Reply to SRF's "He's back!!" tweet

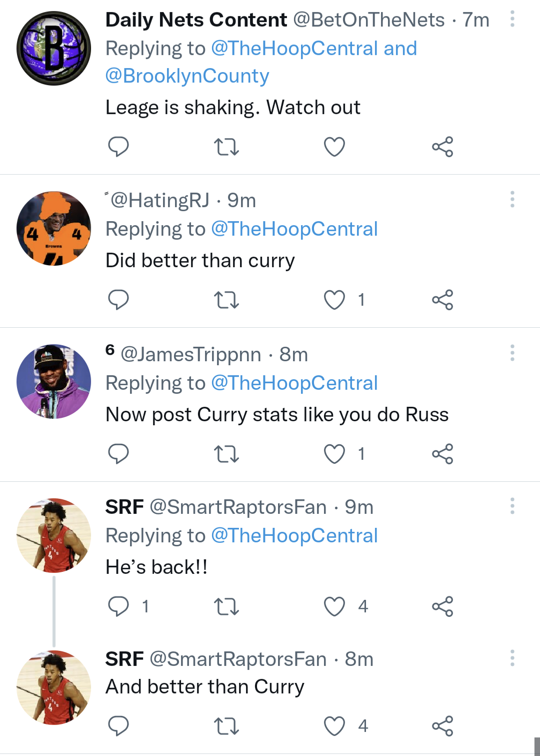(118, 606)
